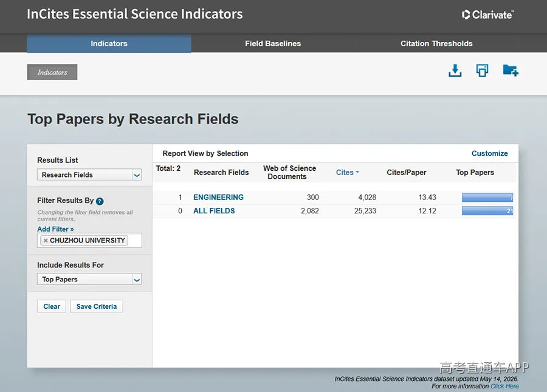Switch to the Field Baselines tab
Screen dimensions: 547x392
273,44
